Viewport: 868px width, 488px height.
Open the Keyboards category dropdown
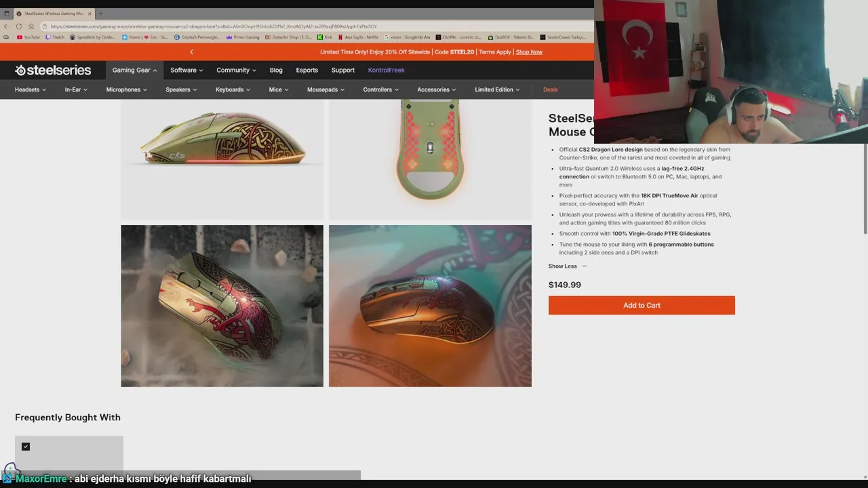coord(233,89)
